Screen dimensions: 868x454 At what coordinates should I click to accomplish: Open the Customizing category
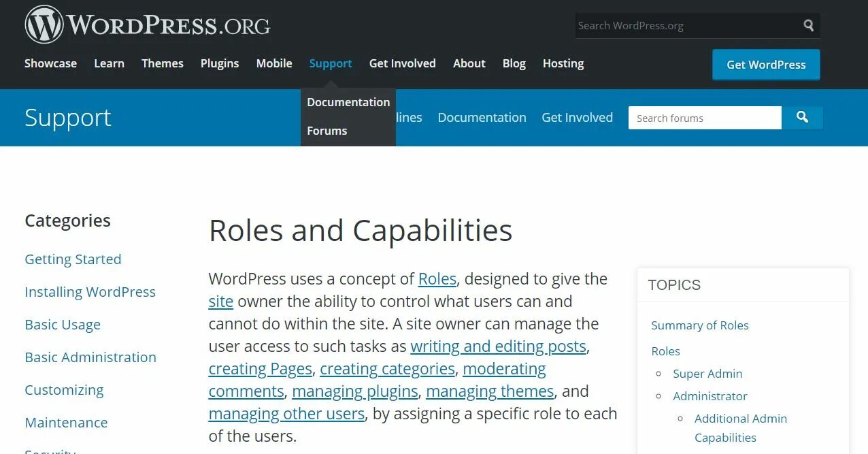click(64, 390)
